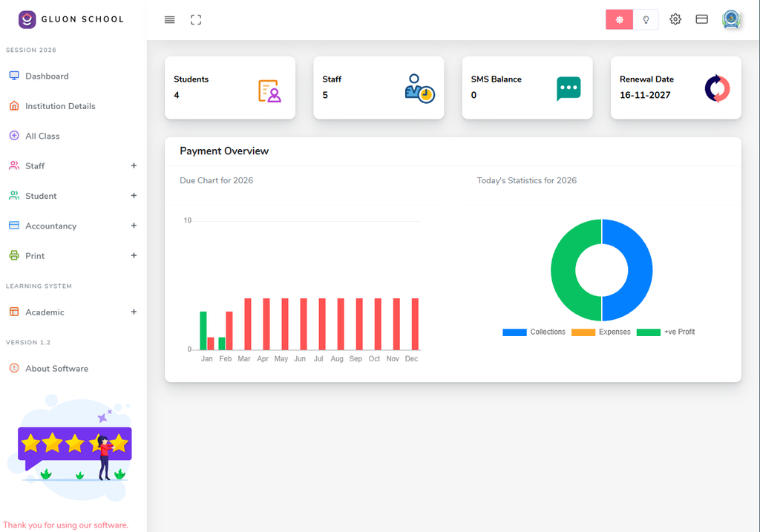Expand the Student submenu plus
This screenshot has height=532, width=760.
click(134, 196)
